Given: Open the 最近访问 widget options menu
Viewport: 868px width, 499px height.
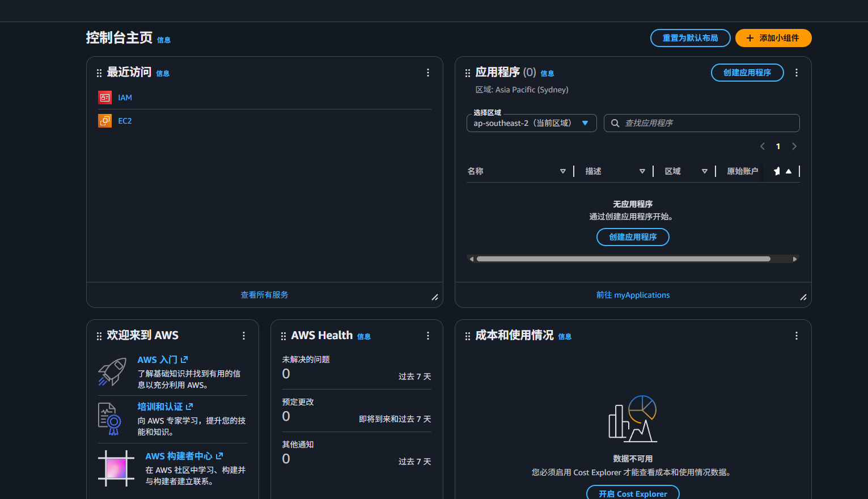Looking at the screenshot, I should point(428,73).
